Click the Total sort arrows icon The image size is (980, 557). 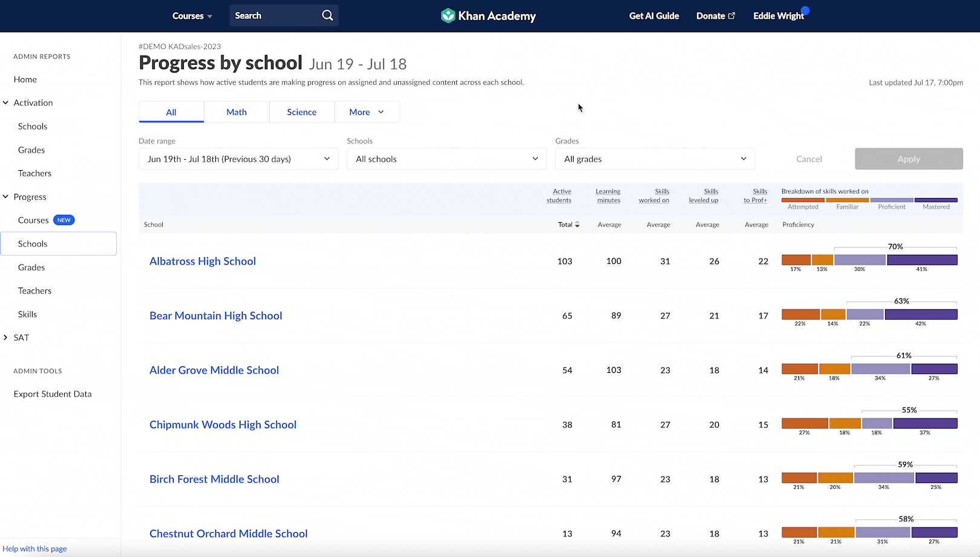[x=577, y=225]
